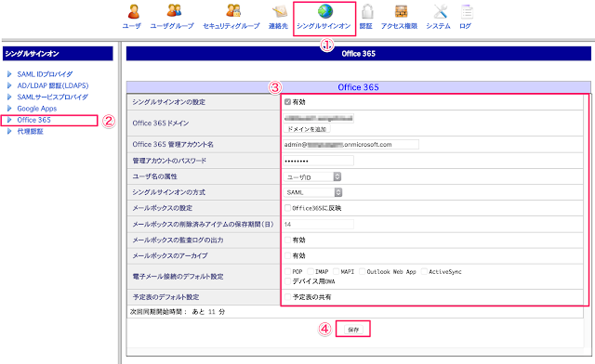The width and height of the screenshot is (595, 364).
Task: Open the システム tools icon
Action: [x=441, y=11]
